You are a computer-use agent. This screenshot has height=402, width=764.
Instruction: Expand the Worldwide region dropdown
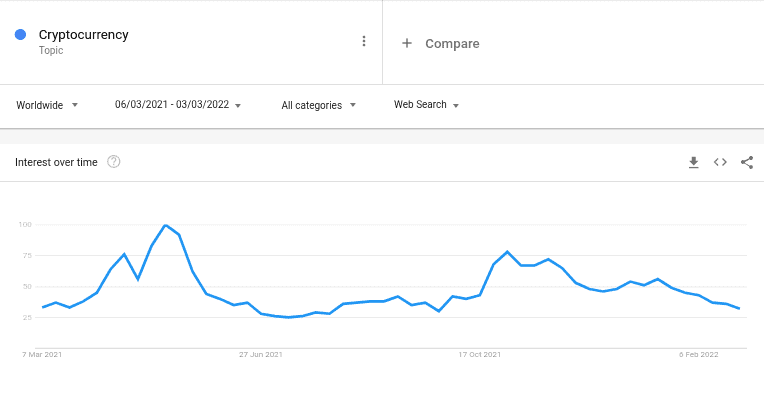tap(47, 105)
